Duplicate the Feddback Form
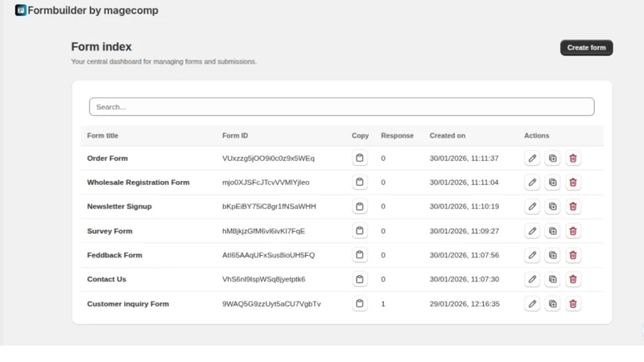The height and width of the screenshot is (362, 644). pyautogui.click(x=552, y=255)
